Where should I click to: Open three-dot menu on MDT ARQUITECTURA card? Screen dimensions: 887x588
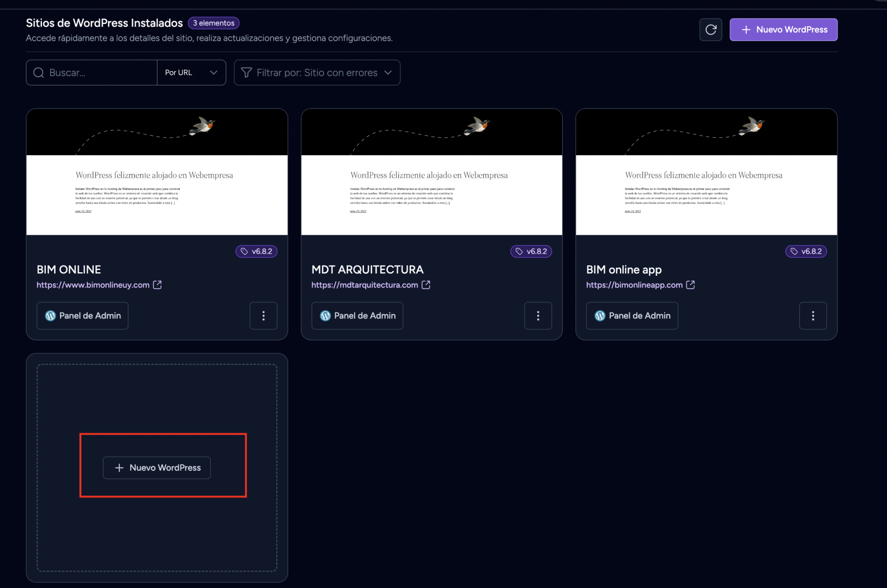pos(538,316)
